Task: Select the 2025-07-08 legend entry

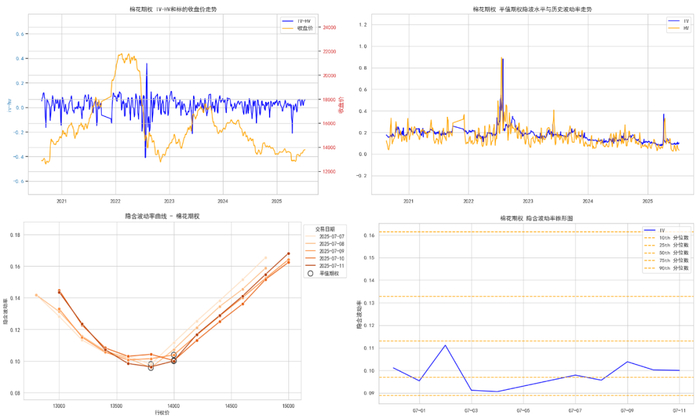Action: 325,244
